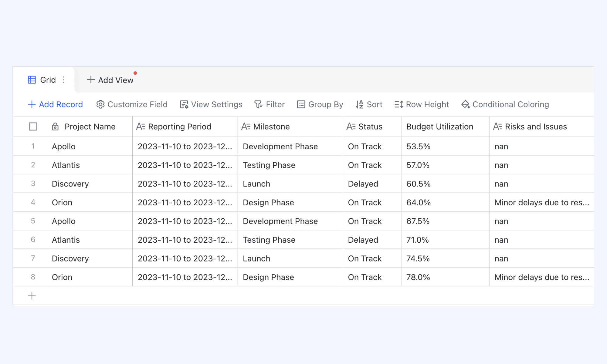This screenshot has height=364, width=607.
Task: Click the plus to add new row
Action: 32,296
